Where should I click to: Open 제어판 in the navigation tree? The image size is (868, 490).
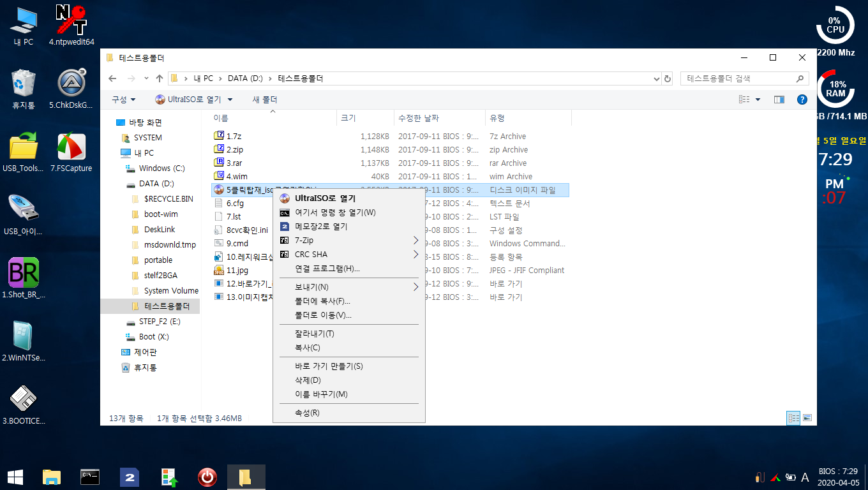138,352
